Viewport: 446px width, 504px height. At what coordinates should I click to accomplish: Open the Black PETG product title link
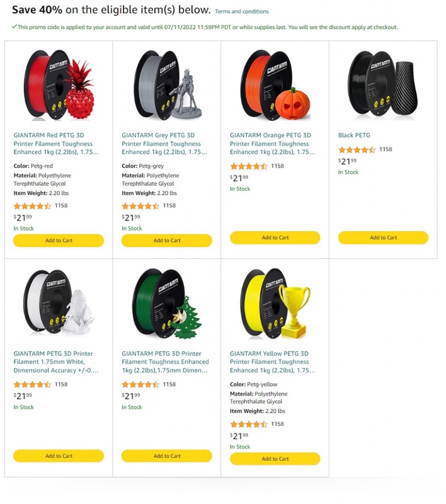point(354,135)
